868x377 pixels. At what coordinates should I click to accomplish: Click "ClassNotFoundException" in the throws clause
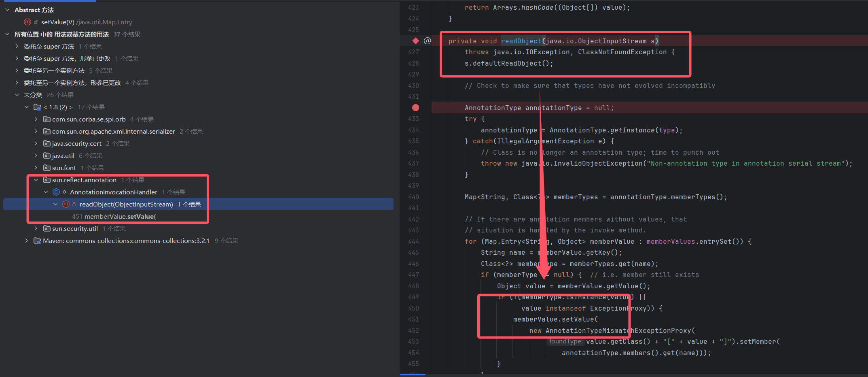tap(622, 52)
